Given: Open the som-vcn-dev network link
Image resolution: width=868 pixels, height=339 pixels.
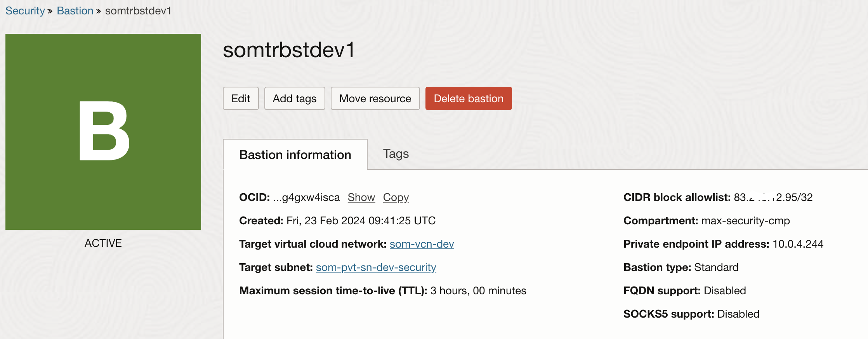Looking at the screenshot, I should 422,244.
